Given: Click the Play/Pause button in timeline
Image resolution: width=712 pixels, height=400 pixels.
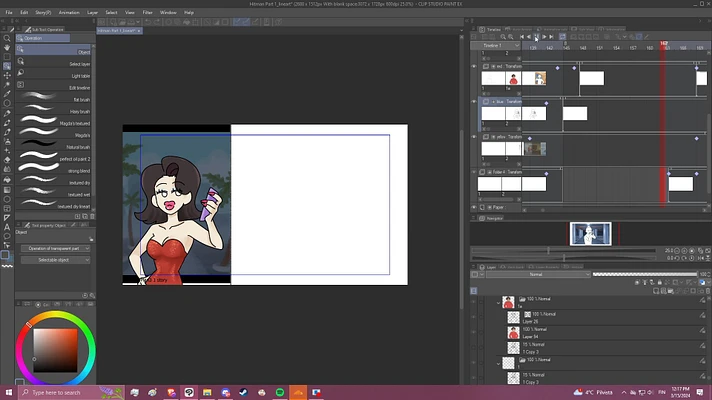Looking at the screenshot, I should pyautogui.click(x=537, y=37).
